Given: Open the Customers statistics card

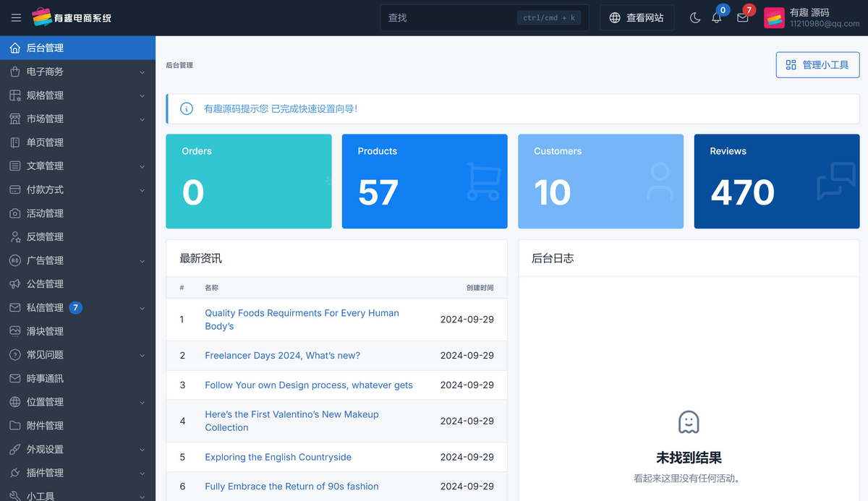Looking at the screenshot, I should 600,181.
